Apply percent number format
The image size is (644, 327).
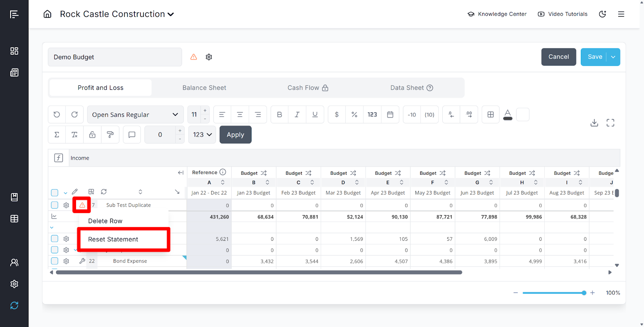click(354, 114)
